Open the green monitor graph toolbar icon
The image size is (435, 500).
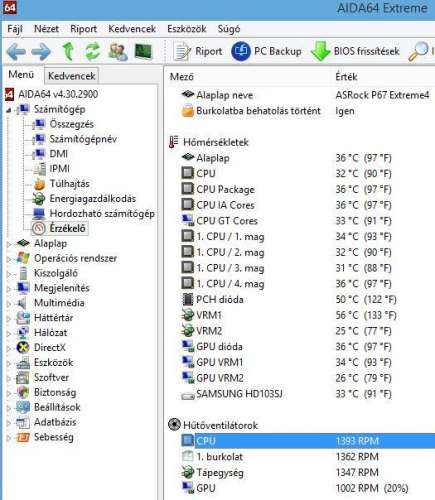point(143,52)
